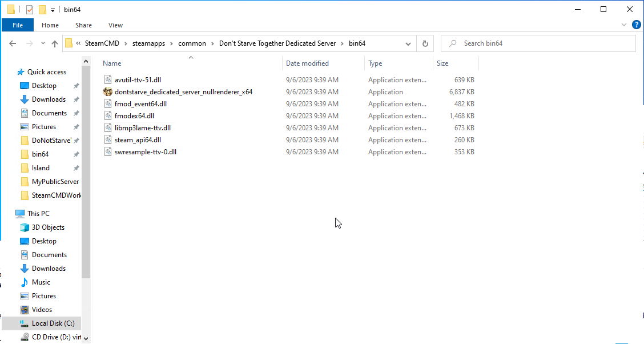Open the Help icon in the ribbon
This screenshot has height=344, width=644.
pyautogui.click(x=636, y=25)
